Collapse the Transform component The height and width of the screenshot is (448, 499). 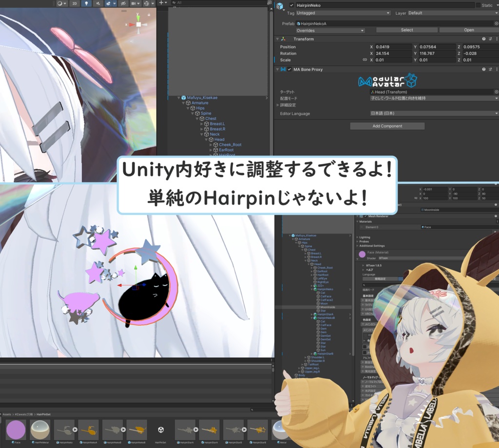277,39
